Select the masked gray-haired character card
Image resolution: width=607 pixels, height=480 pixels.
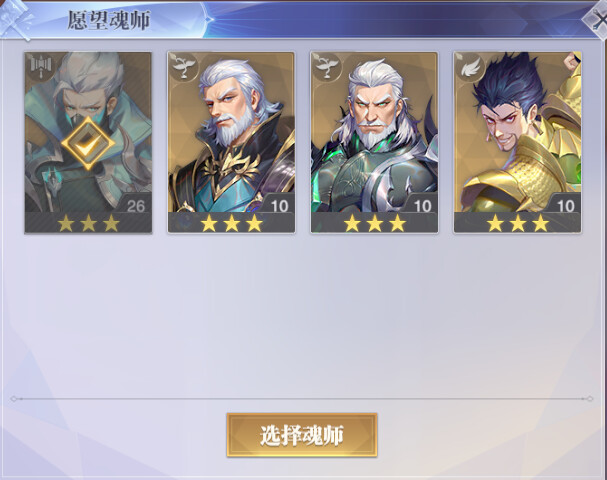pyautogui.click(x=88, y=143)
